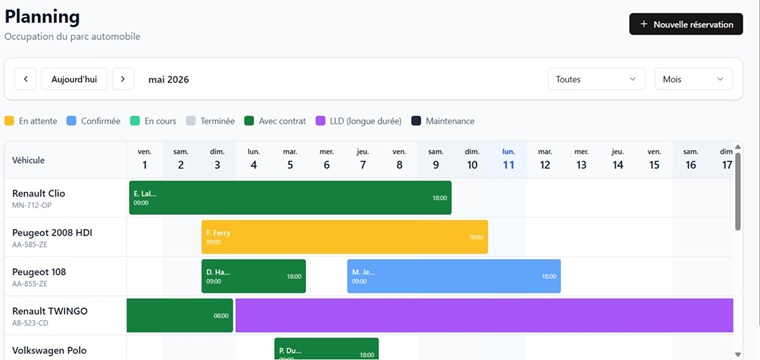
Task: Select the Peugeot 108 vehicle label
Action: coord(39,272)
